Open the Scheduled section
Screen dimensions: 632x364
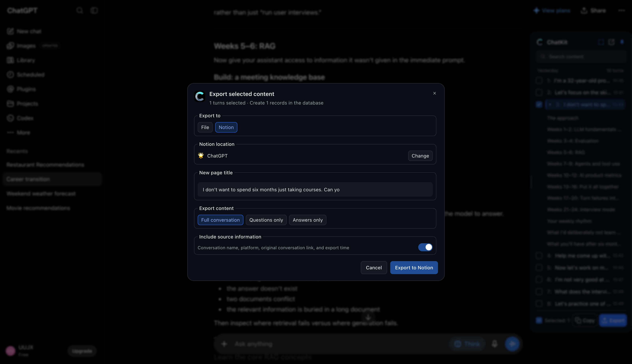click(26, 75)
